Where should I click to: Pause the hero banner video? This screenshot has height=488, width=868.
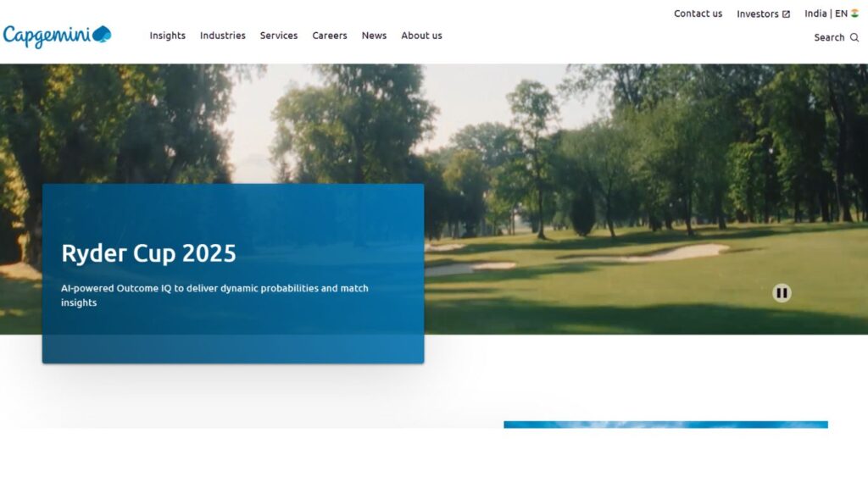pos(782,292)
